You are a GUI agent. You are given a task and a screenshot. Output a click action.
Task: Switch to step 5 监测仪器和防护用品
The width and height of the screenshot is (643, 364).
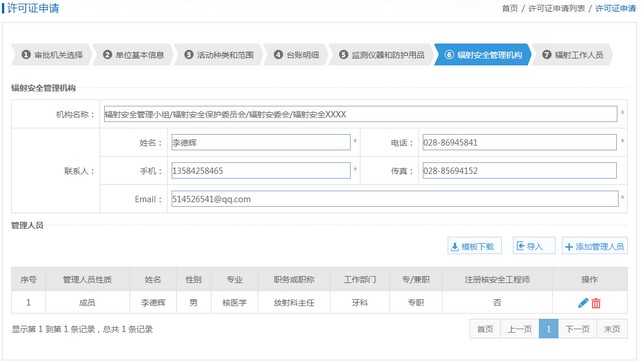click(x=381, y=55)
